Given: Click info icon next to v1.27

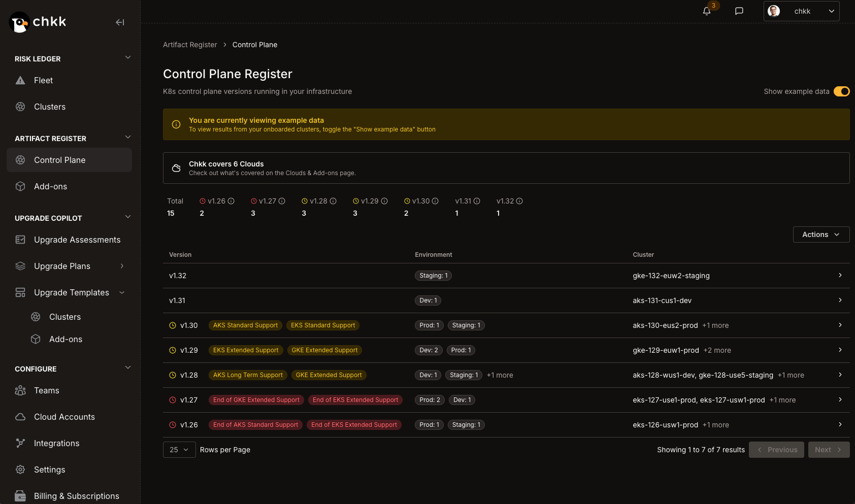Looking at the screenshot, I should click(282, 201).
